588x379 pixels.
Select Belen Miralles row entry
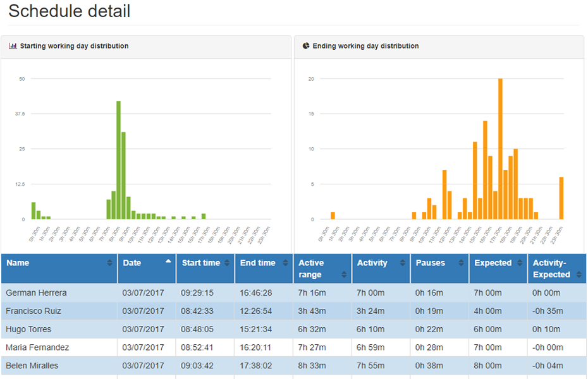coord(33,366)
